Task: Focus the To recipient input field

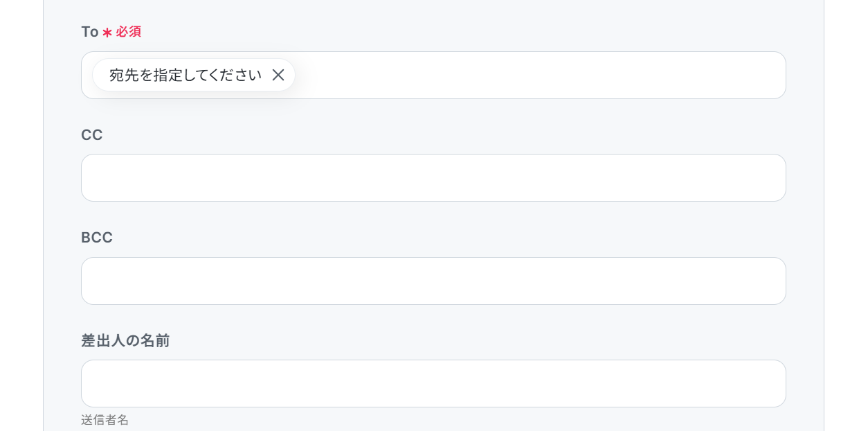Action: (433, 75)
